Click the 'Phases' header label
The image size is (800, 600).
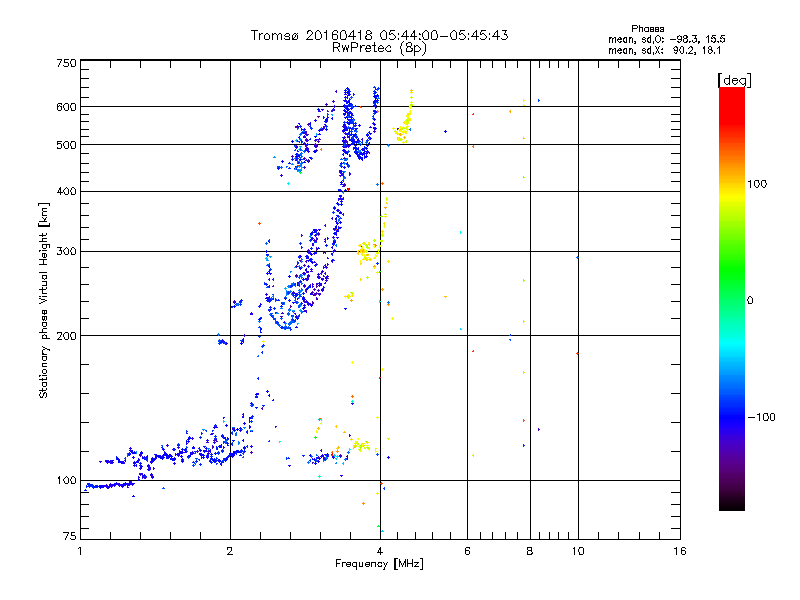(x=647, y=29)
